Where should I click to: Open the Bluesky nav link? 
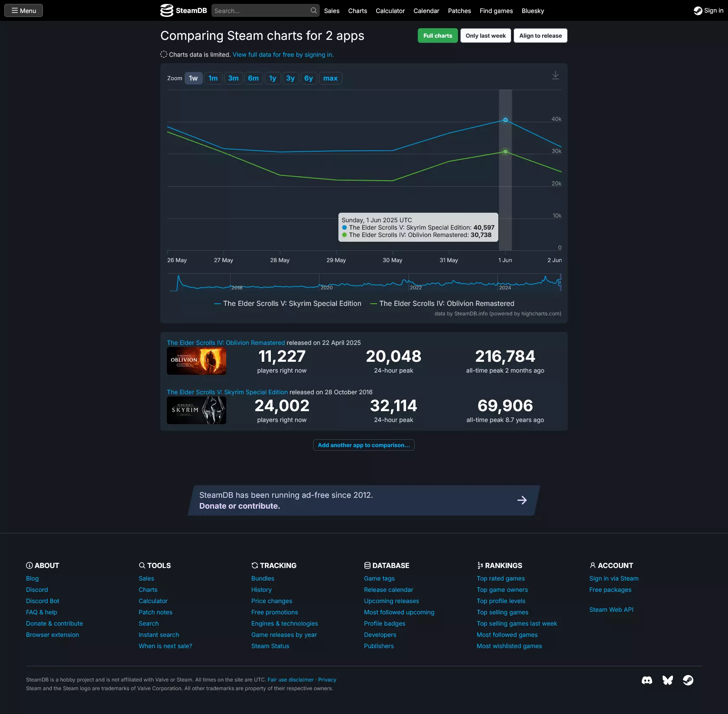pos(533,11)
